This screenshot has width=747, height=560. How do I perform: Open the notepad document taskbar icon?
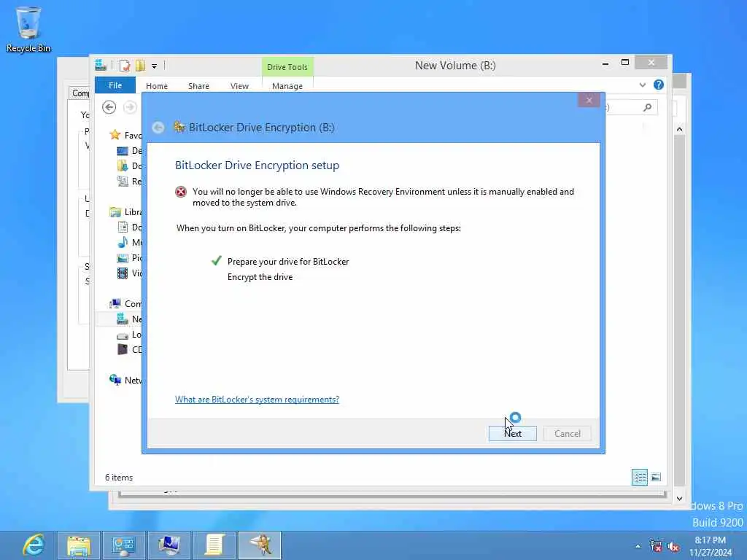click(214, 545)
